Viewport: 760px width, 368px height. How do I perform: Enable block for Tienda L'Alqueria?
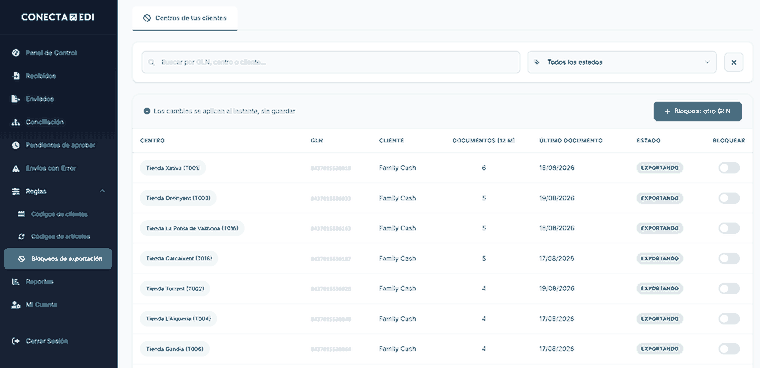point(729,319)
